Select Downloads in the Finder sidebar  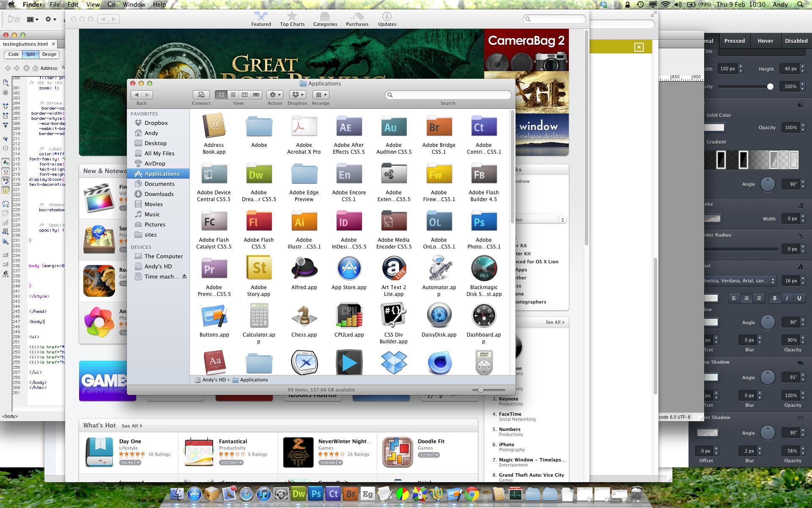159,194
